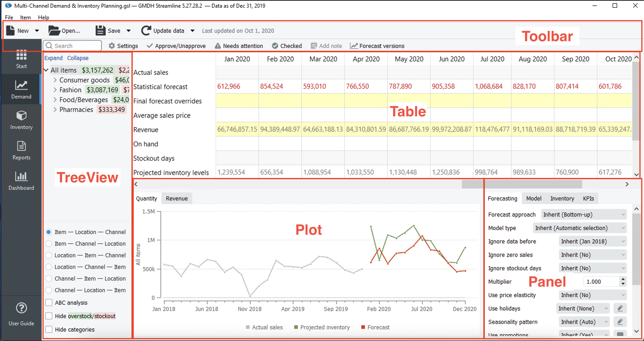The width and height of the screenshot is (644, 341).
Task: Click the Settings button
Action: coord(123,46)
